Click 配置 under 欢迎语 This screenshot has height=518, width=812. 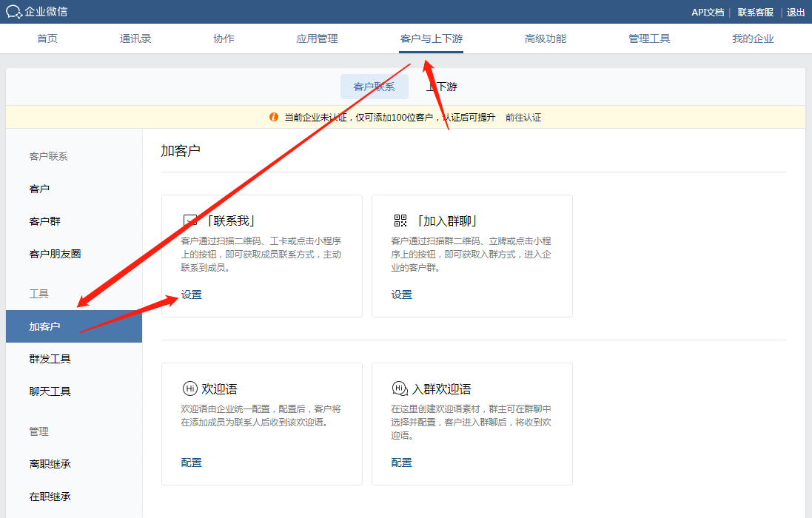point(191,462)
